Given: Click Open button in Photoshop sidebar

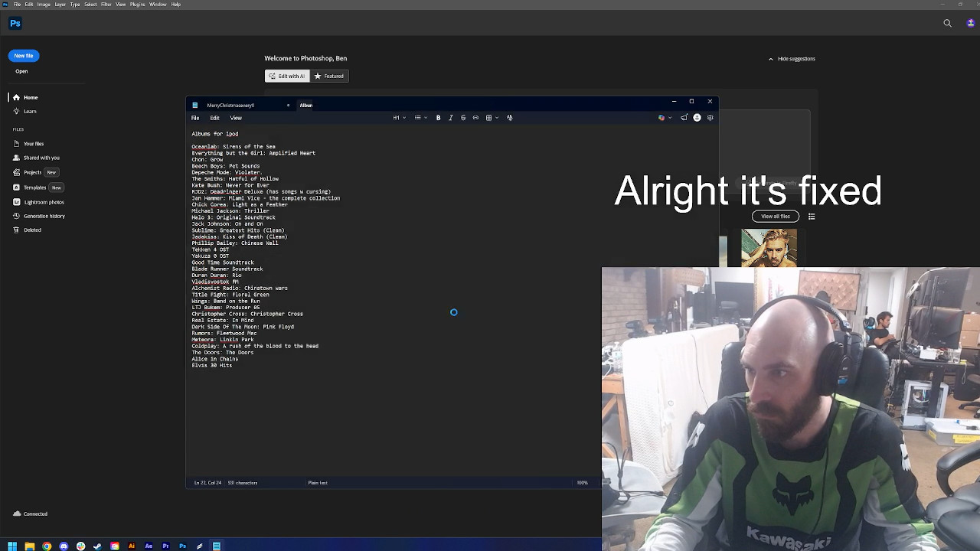Looking at the screenshot, I should (21, 71).
